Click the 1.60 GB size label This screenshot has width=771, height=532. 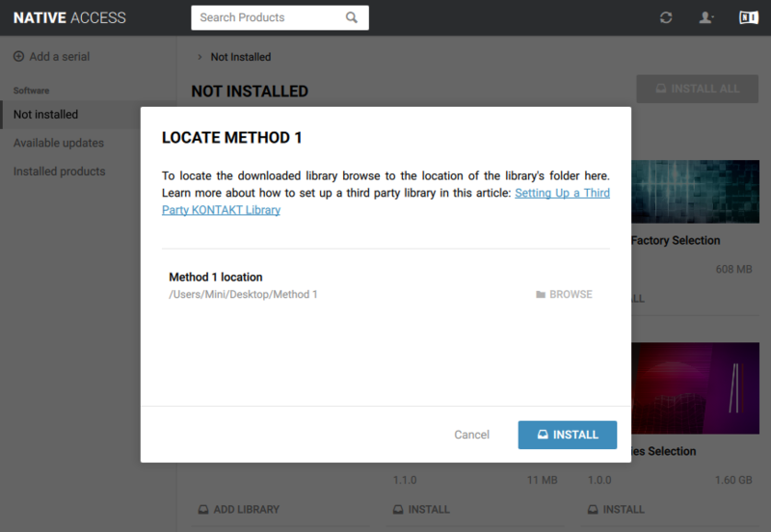[x=733, y=480]
